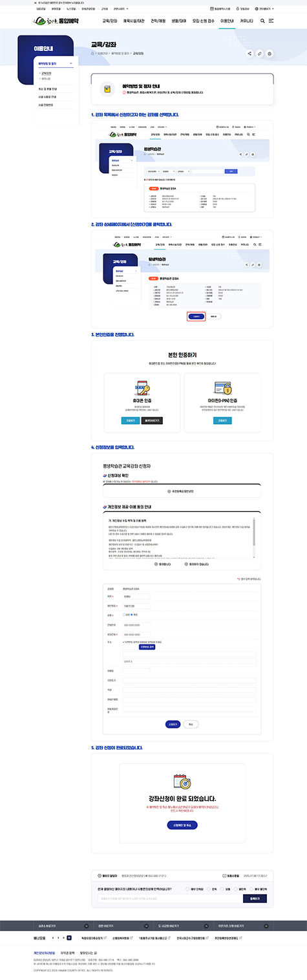Click 인증하기 under 아이핀(I-PIN) 인증
The image size is (307, 980).
tap(222, 420)
